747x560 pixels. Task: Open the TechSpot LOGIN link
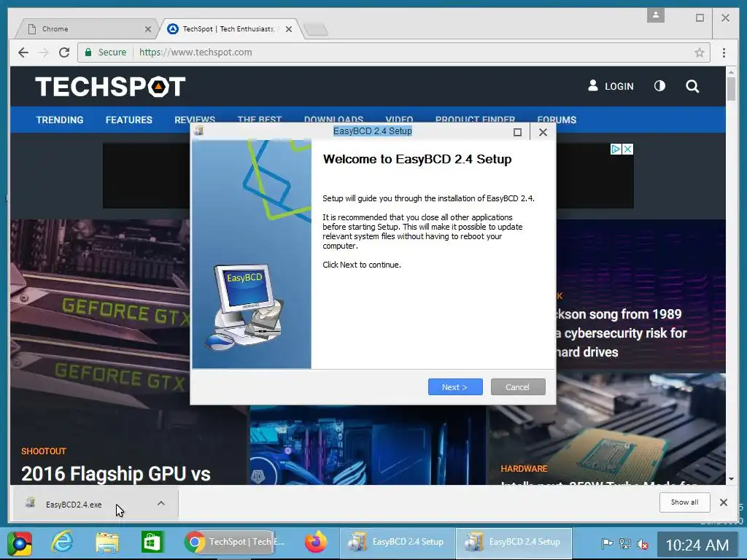[611, 86]
